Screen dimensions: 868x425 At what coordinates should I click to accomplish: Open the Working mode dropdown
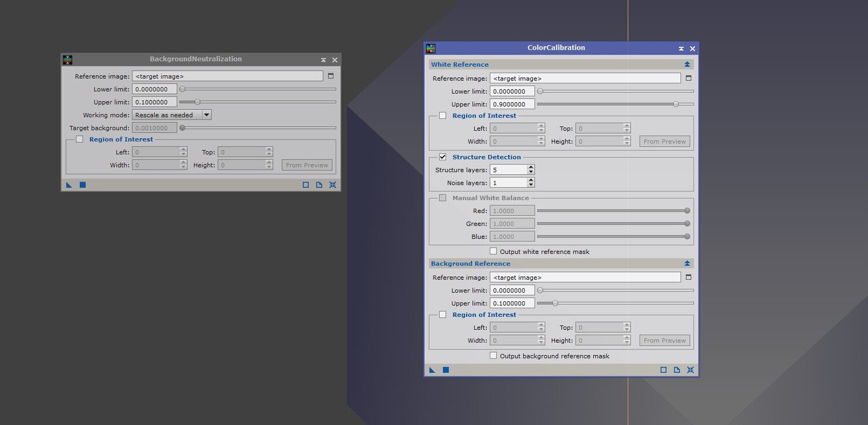click(x=172, y=115)
